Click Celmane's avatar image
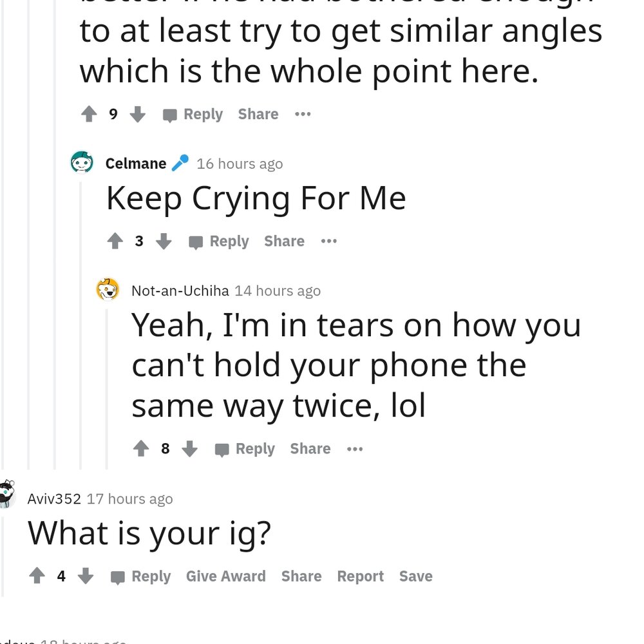The width and height of the screenshot is (644, 644). [x=82, y=162]
